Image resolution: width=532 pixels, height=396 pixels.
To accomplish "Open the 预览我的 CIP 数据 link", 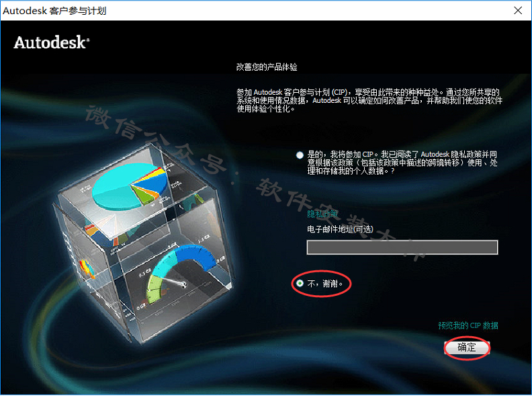I will click(468, 325).
